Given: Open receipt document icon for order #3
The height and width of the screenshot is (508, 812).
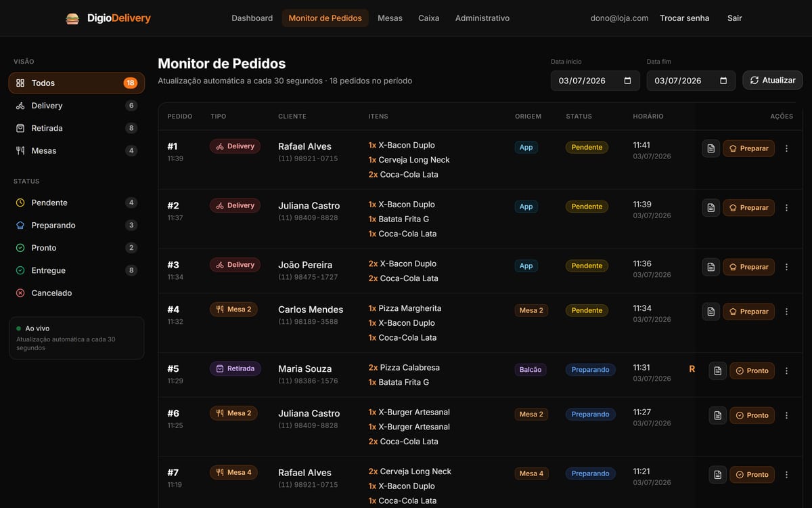Looking at the screenshot, I should coord(710,267).
